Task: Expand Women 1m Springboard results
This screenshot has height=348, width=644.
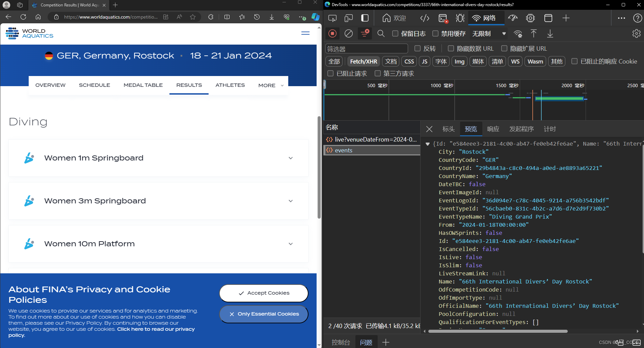Action: [x=158, y=158]
